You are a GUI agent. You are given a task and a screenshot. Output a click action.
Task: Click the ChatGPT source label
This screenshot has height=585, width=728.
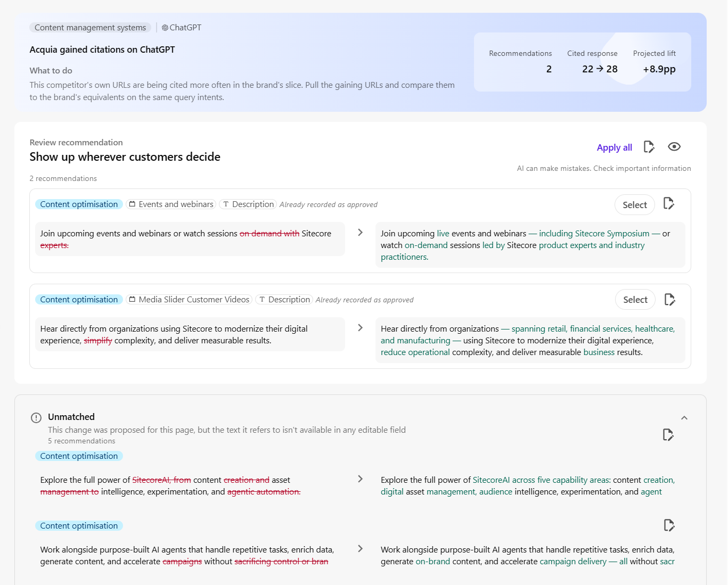(182, 28)
